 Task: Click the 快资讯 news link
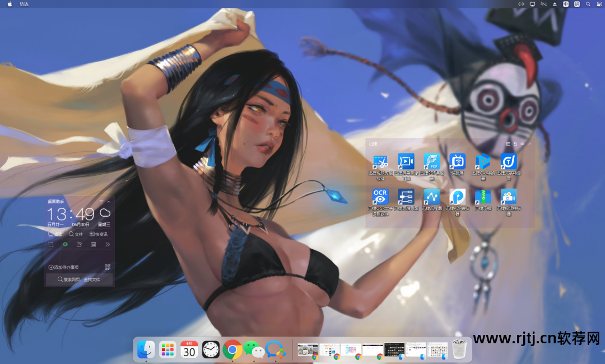click(99, 234)
